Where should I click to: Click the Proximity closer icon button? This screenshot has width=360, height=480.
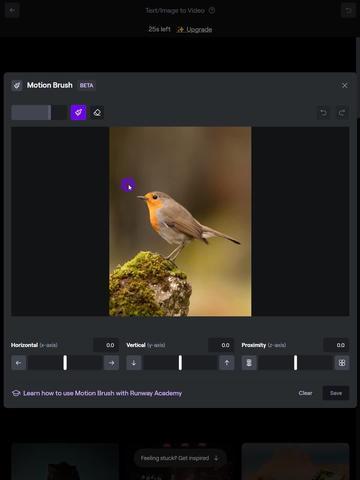[x=342, y=363]
